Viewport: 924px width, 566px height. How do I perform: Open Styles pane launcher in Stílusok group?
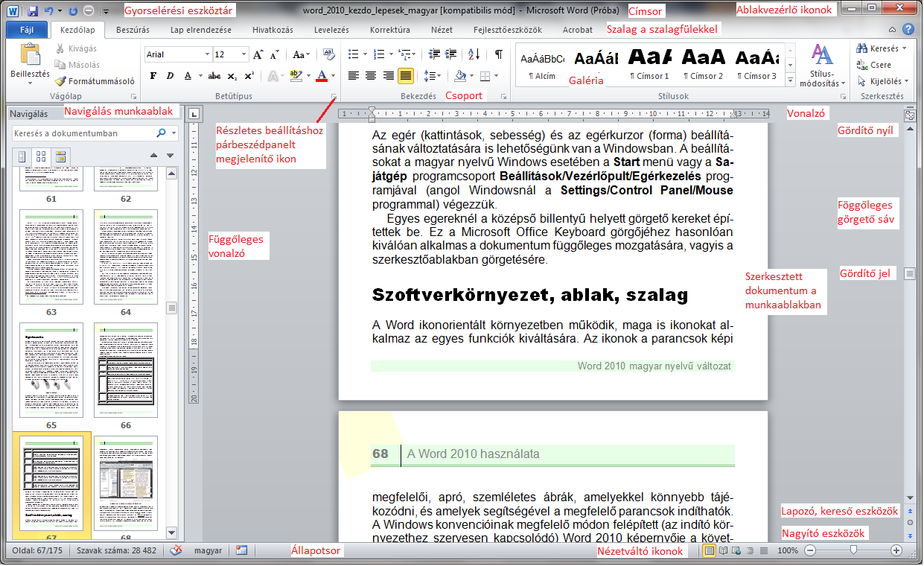(842, 97)
